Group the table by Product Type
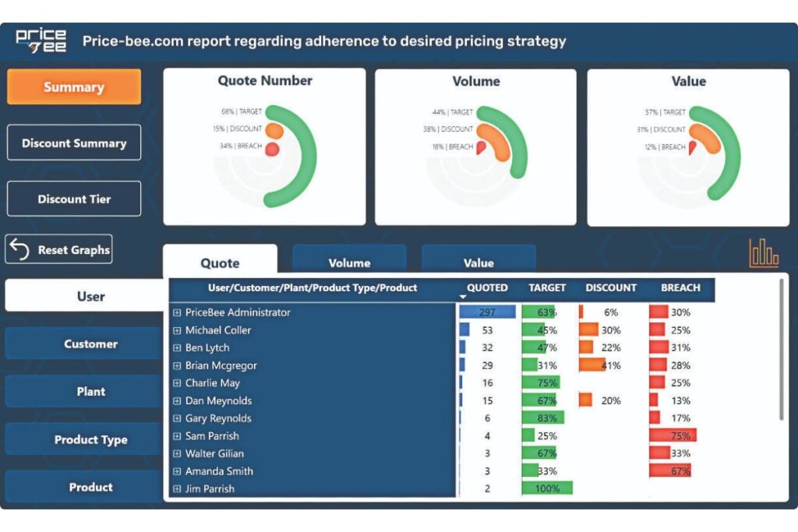 coord(90,439)
